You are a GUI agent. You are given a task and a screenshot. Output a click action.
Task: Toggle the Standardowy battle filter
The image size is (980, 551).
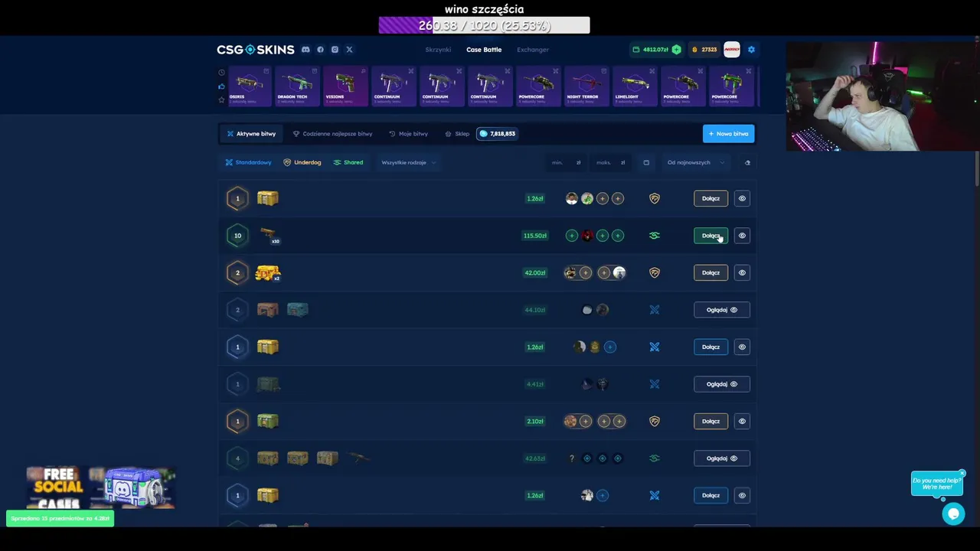[x=249, y=162]
